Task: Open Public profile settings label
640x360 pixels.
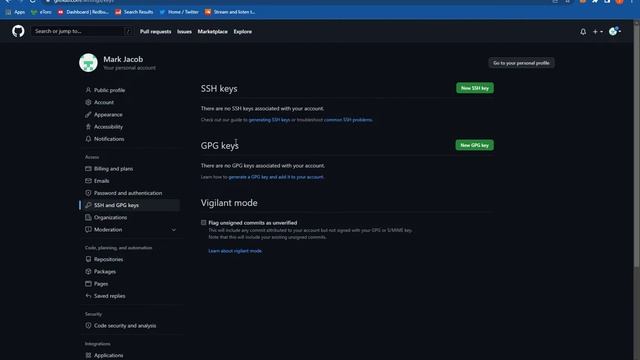Action: pos(109,90)
